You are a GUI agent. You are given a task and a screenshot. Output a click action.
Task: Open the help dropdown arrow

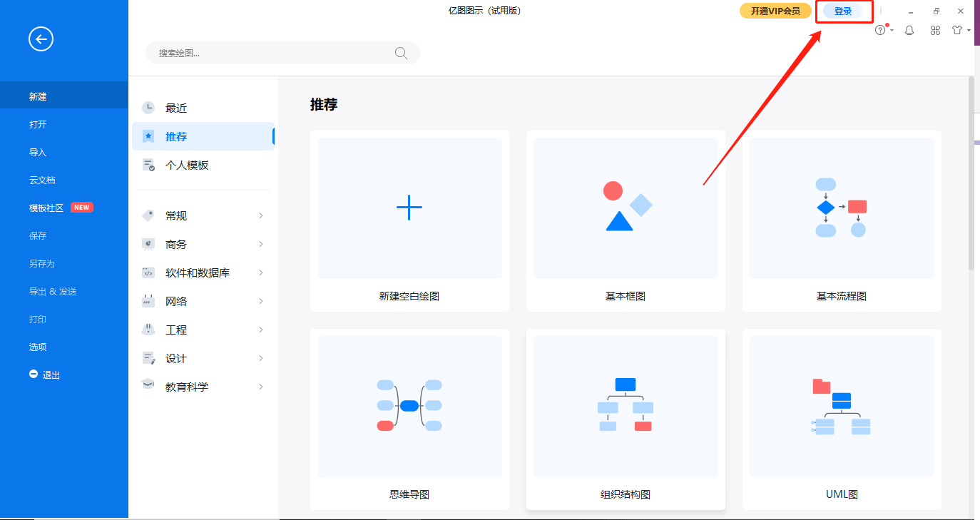tap(892, 31)
